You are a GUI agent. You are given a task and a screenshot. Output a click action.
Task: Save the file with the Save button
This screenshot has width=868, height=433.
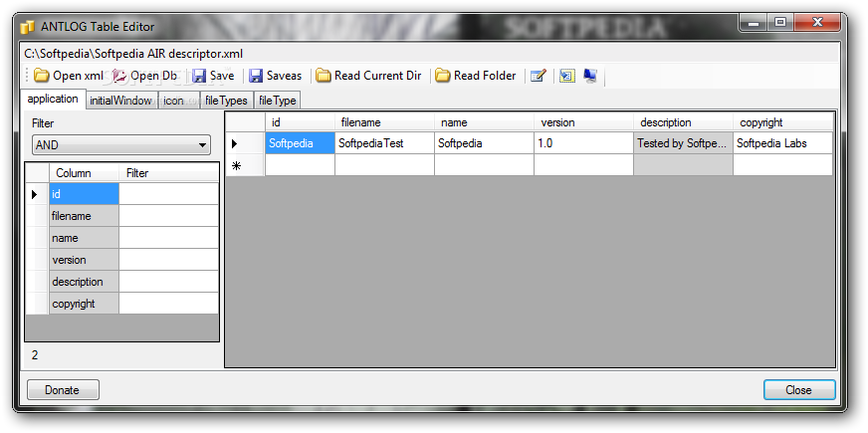point(213,76)
